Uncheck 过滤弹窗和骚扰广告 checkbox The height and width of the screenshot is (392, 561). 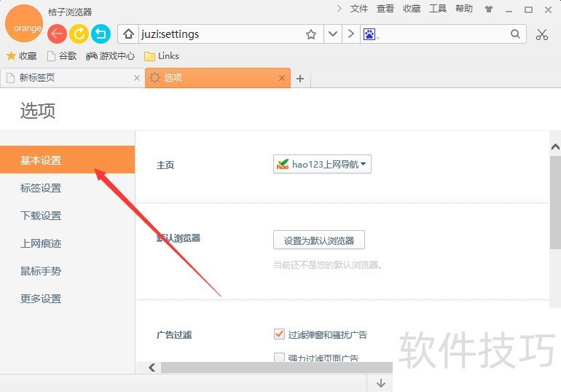click(x=279, y=334)
